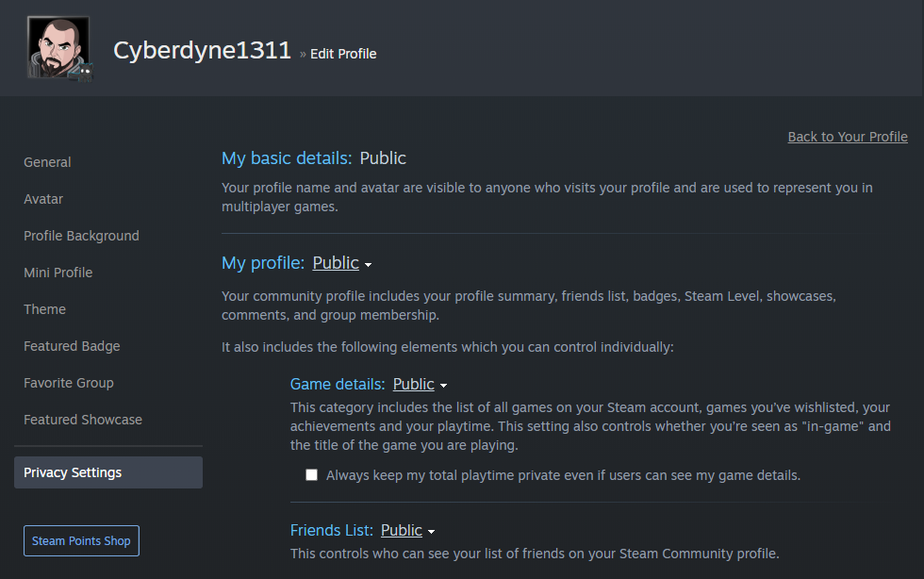Click the 'My basic details:' heading
Image resolution: width=924 pixels, height=579 pixels.
[287, 158]
